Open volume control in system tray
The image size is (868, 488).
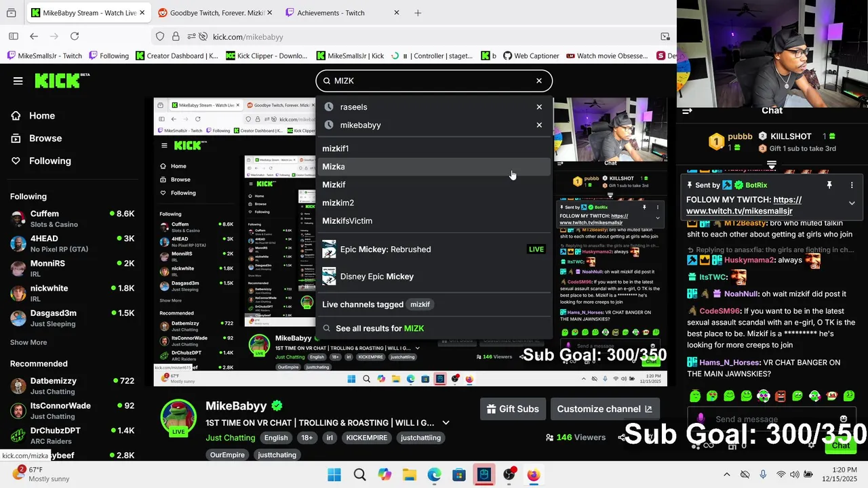pyautogui.click(x=794, y=474)
